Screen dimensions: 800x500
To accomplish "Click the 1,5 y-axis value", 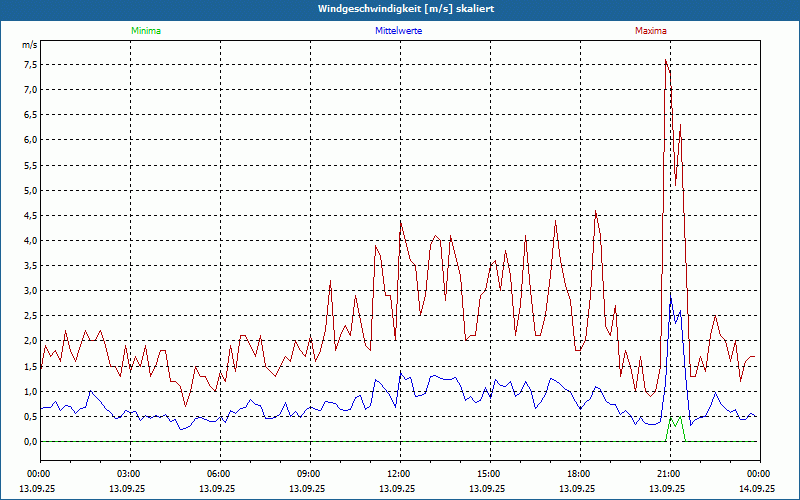I will (31, 366).
